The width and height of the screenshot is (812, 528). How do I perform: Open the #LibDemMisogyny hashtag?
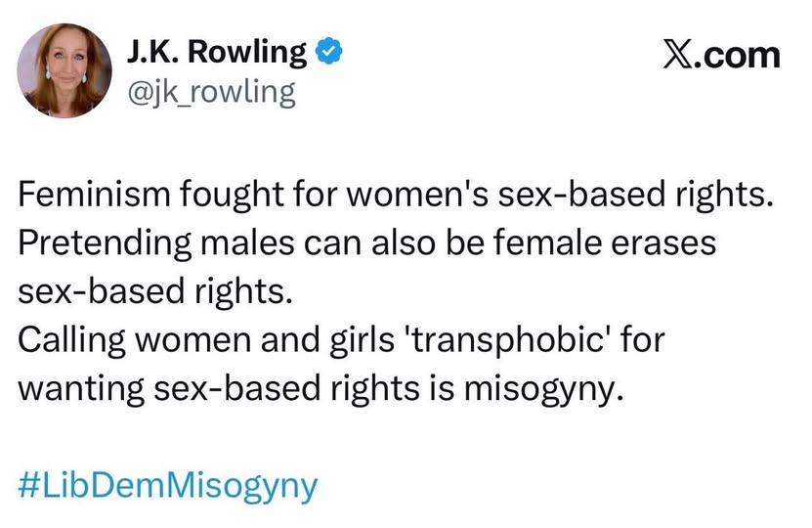tap(168, 486)
